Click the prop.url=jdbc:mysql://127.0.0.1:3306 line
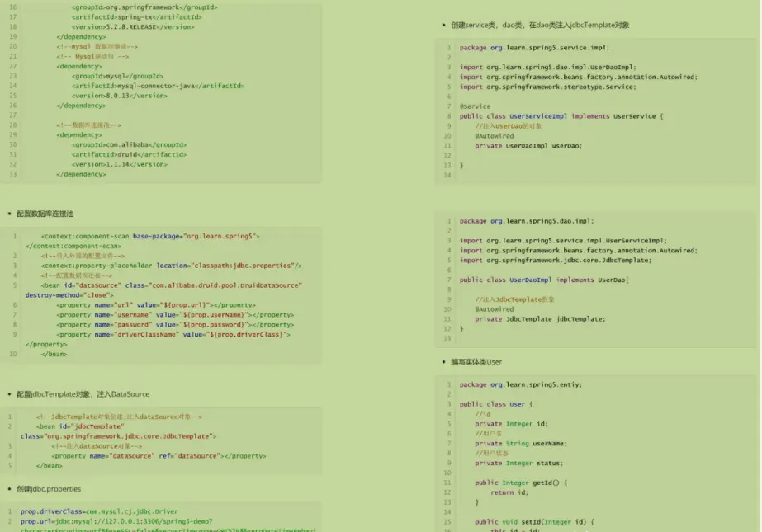The width and height of the screenshot is (762, 532). [116, 520]
